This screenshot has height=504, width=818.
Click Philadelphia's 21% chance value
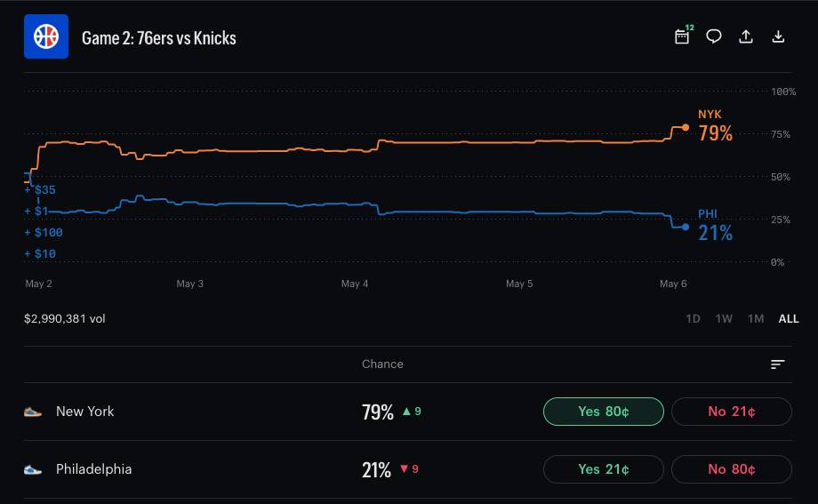point(376,470)
